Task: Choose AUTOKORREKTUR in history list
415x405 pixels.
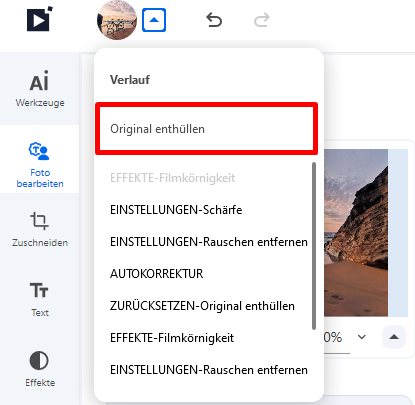Action: pos(156,274)
